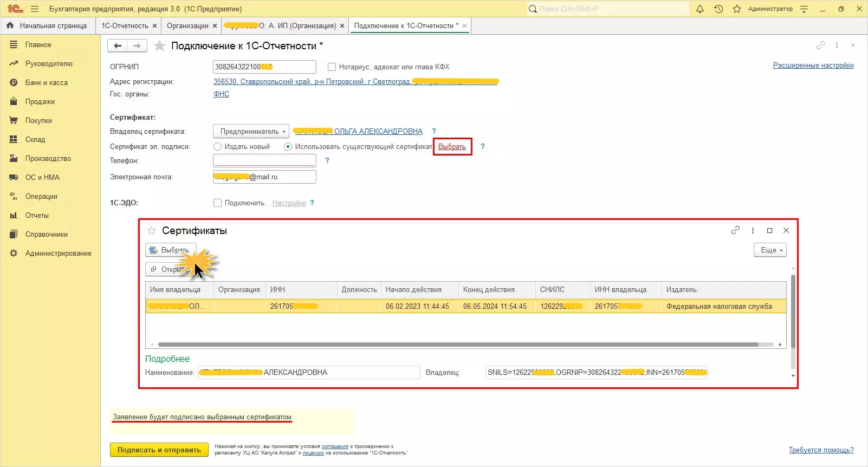Get link in the Сертификаты dialog
Viewport: 868px width, 467px height.
(x=735, y=230)
